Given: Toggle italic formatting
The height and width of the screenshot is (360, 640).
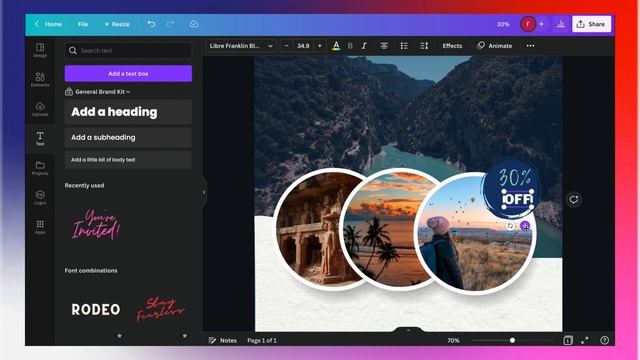Looking at the screenshot, I should click(364, 46).
